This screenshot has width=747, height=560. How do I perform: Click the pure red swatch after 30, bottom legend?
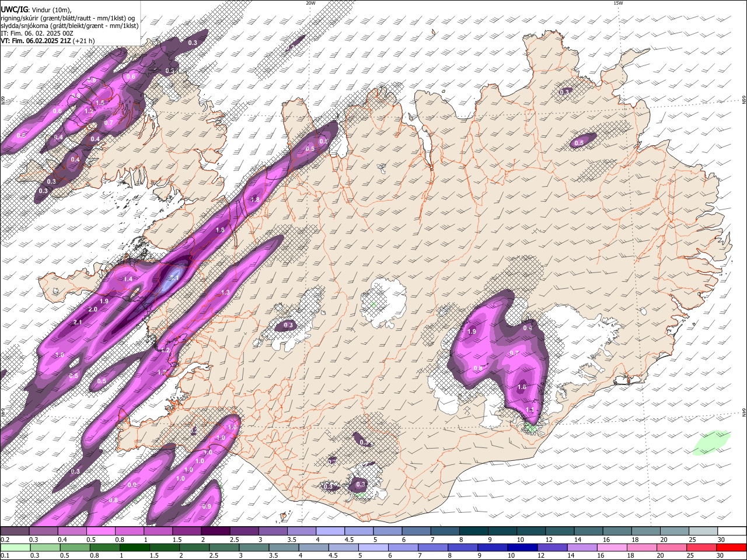pos(731,547)
